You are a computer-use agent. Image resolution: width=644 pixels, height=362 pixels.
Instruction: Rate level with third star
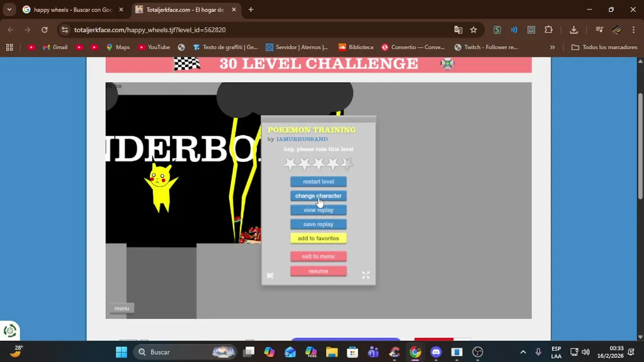(x=318, y=163)
